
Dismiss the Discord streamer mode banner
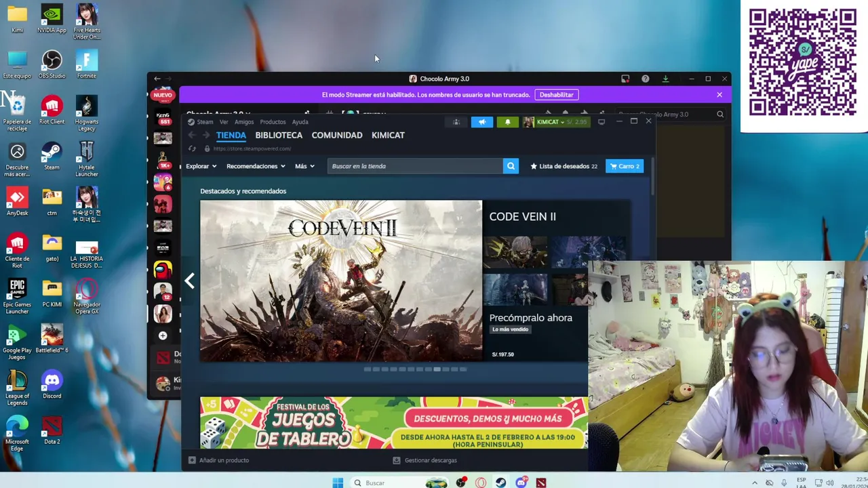pos(719,95)
